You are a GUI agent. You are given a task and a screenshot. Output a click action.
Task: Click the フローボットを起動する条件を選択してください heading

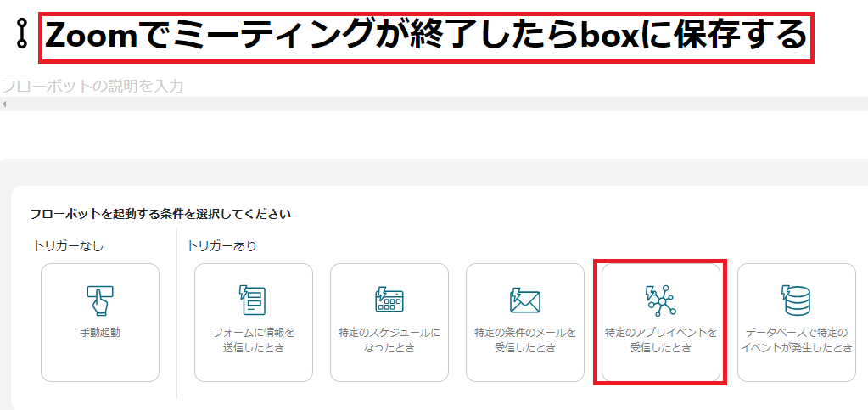pyautogui.click(x=161, y=214)
